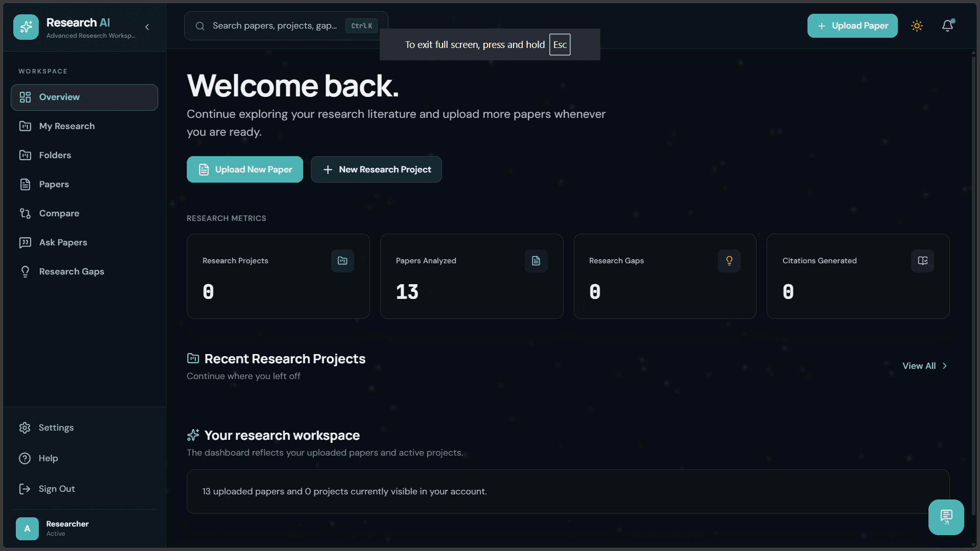Screen dimensions: 980x551
Task: Click the RESEARCH METRICS section label
Action: tap(226, 218)
